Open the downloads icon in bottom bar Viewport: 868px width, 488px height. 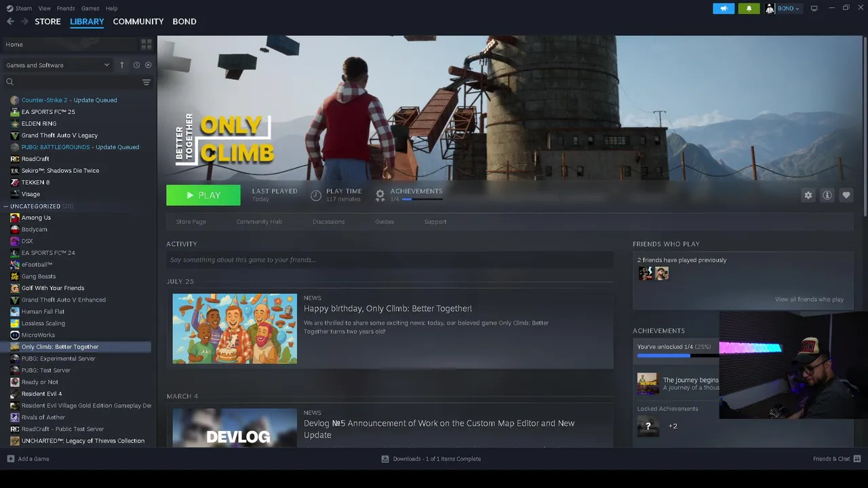[384, 459]
